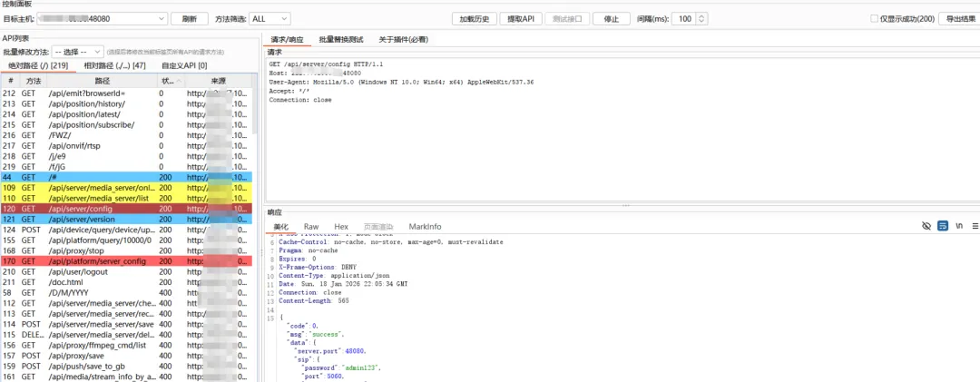Click the # column header
Screen dimensions: 980x382
click(x=11, y=81)
